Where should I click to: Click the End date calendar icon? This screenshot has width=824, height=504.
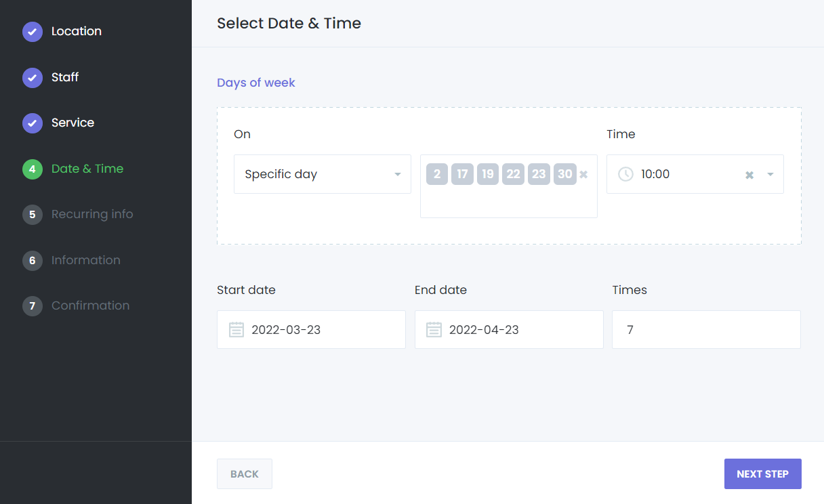click(x=434, y=330)
